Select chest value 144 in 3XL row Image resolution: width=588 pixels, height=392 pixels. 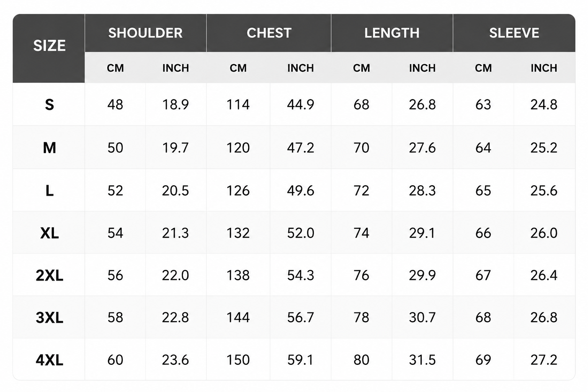coord(238,318)
